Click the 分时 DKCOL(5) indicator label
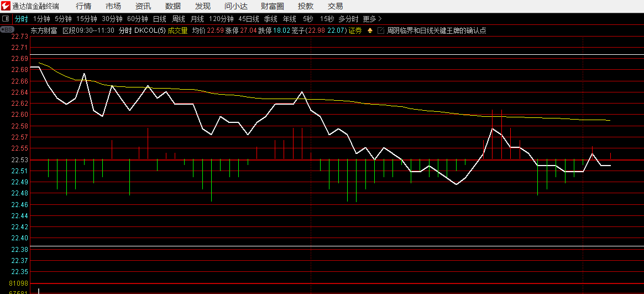 (142, 31)
